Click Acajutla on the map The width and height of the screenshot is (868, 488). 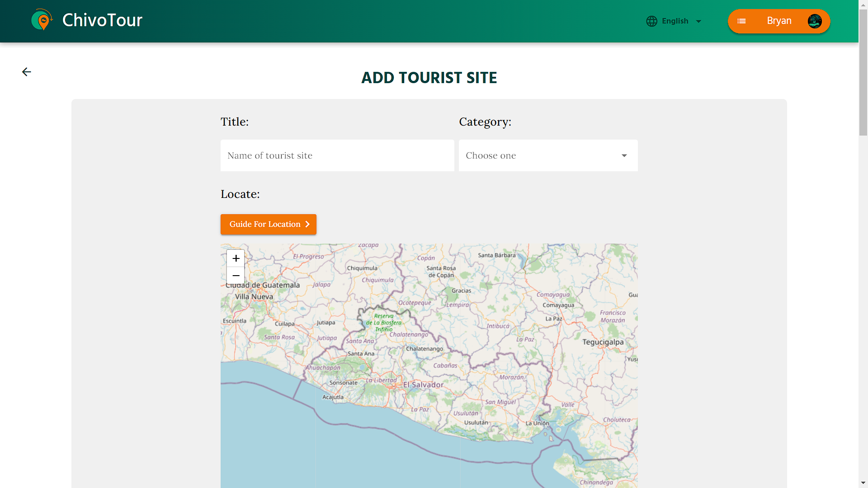coord(333,398)
